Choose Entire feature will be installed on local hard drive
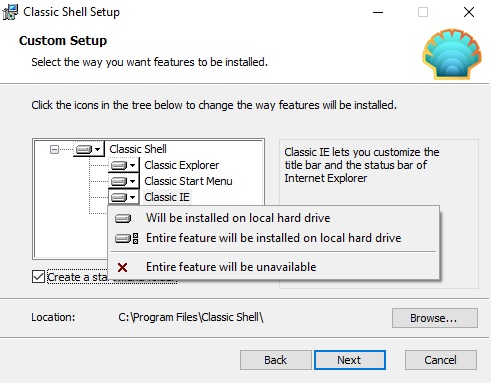 (x=273, y=238)
